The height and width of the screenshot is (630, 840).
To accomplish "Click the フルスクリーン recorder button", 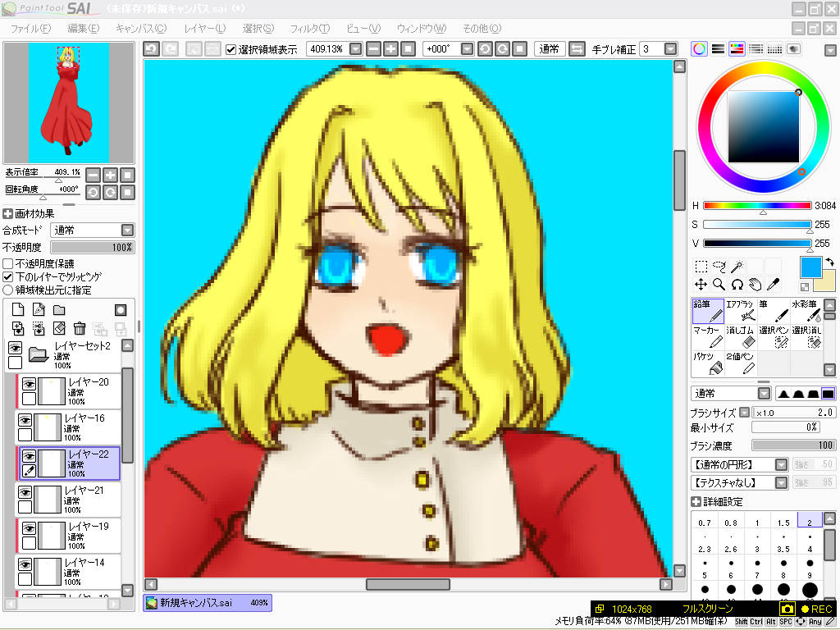I will point(707,609).
